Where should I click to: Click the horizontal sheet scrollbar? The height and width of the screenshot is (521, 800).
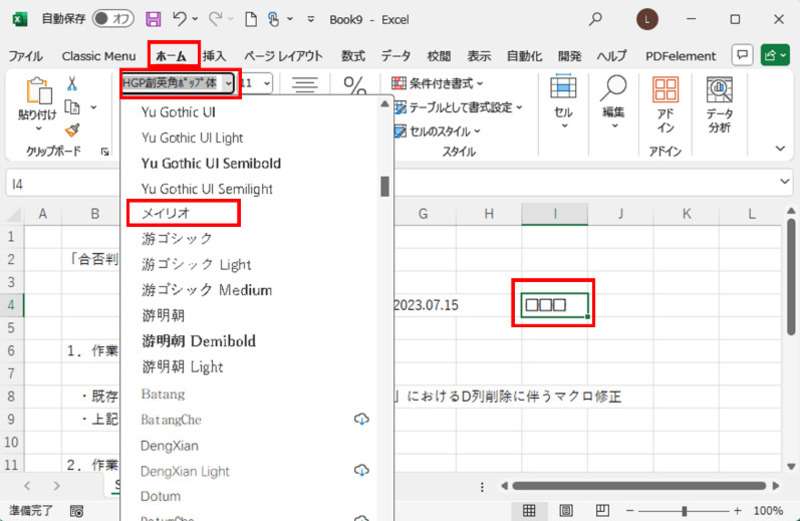[x=639, y=486]
